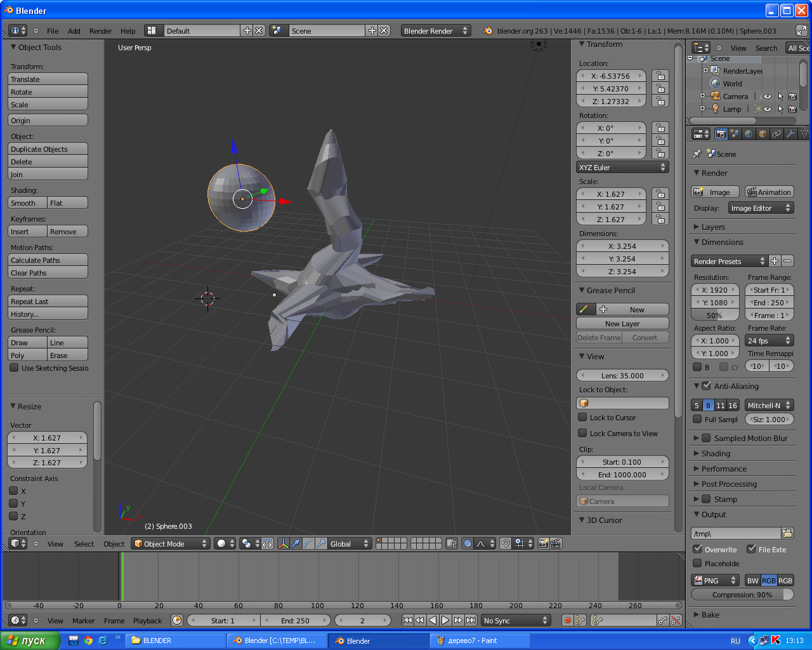
Task: Toggle Lamp visibility eye in outliner
Action: 768,109
